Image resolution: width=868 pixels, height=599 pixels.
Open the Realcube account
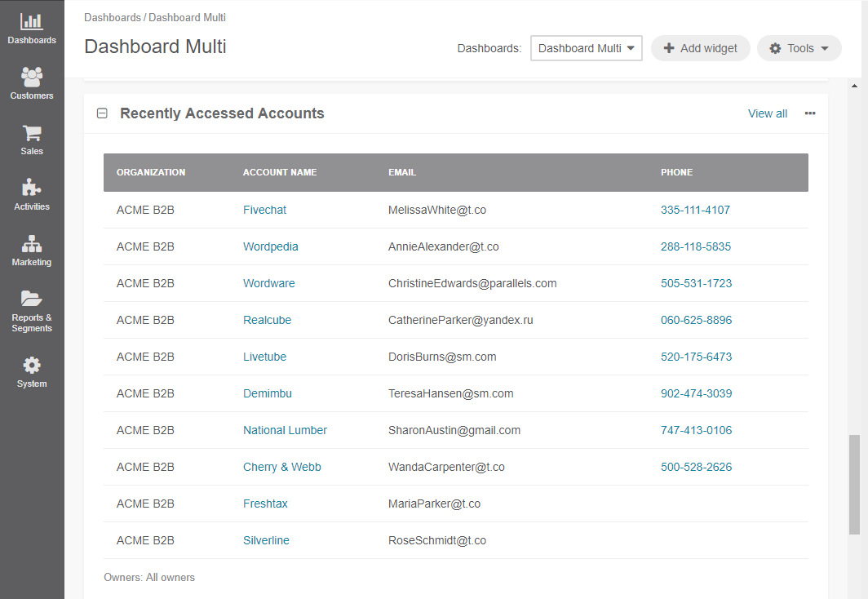pyautogui.click(x=267, y=320)
